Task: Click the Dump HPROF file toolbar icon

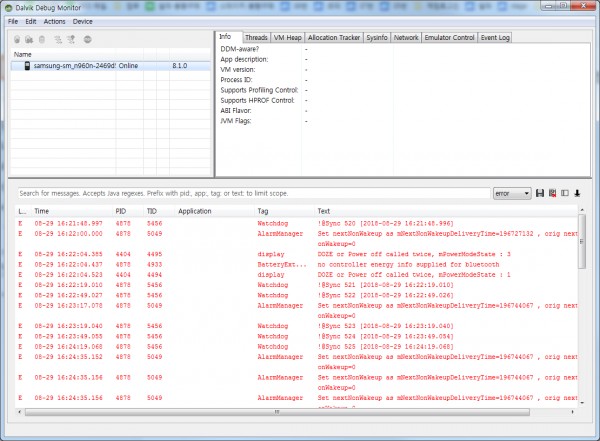Action: click(x=29, y=39)
